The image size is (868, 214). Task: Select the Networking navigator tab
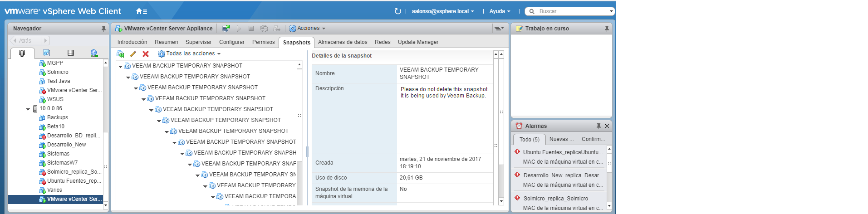(94, 53)
